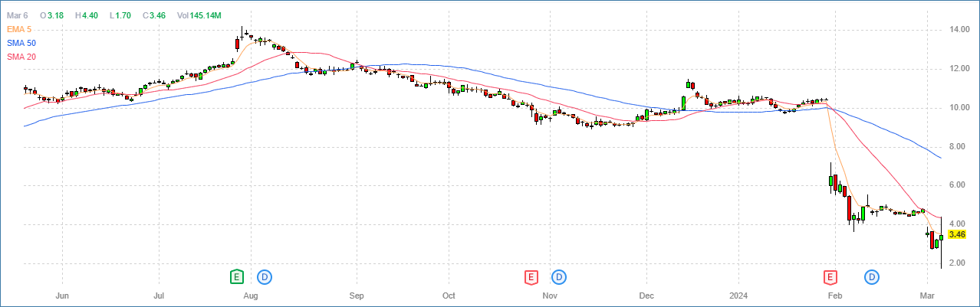Screen dimensions: 980x307
Task: Click the 6.00 price axis label
Action: (x=958, y=186)
